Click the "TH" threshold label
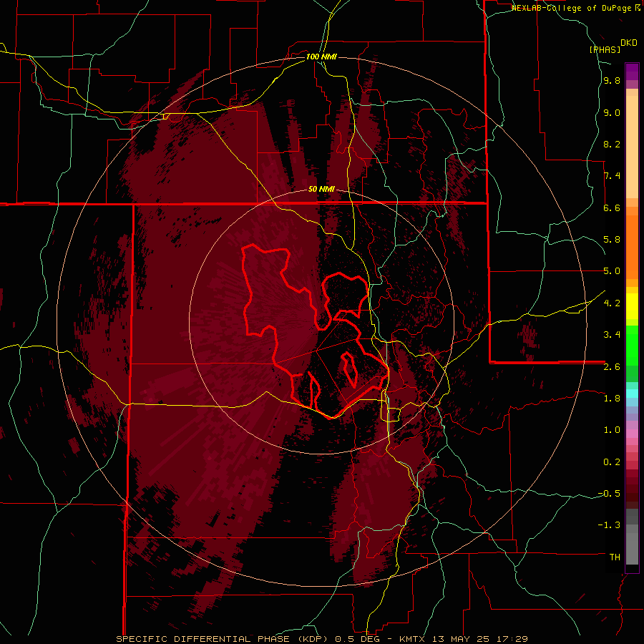This screenshot has height=644, width=644. coord(615,557)
